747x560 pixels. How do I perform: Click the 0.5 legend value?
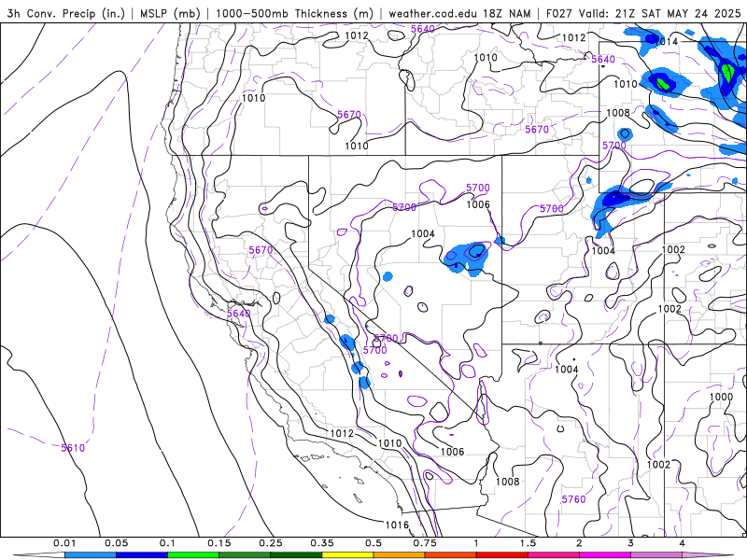click(x=373, y=543)
